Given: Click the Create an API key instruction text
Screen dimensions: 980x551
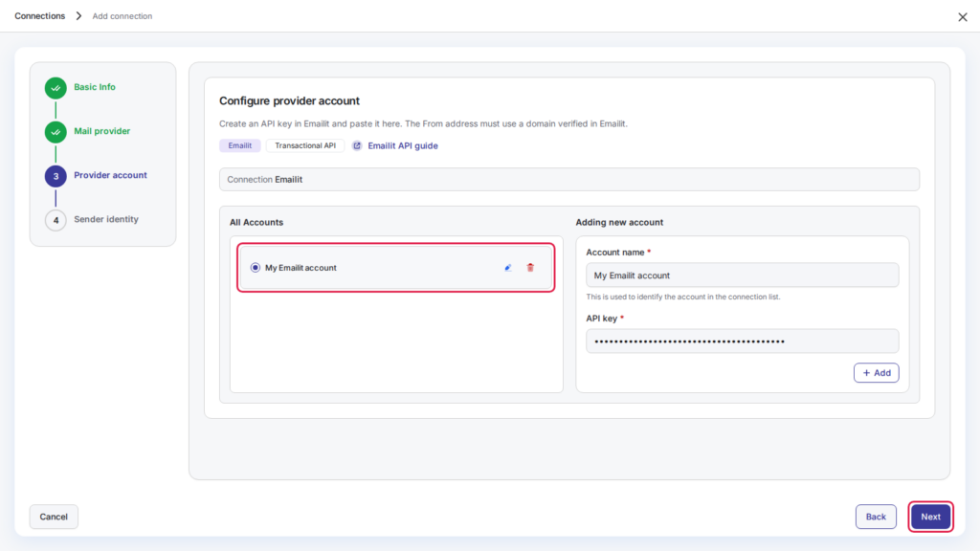Looking at the screenshot, I should (423, 123).
